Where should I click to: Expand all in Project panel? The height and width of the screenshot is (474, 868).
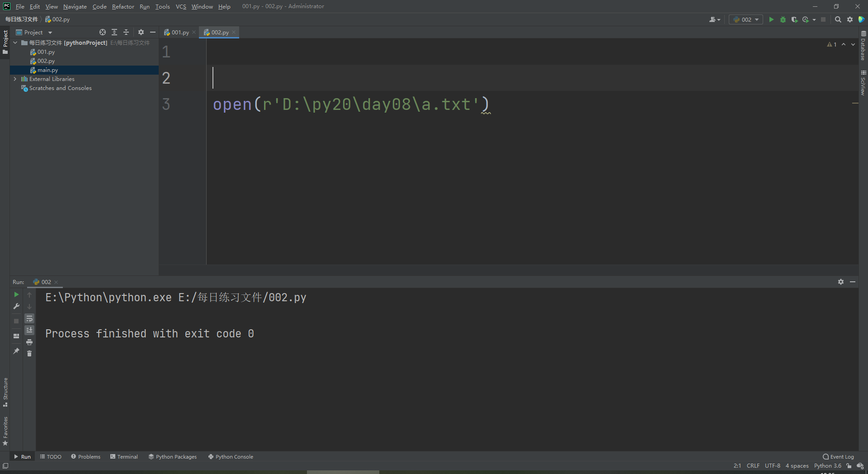[114, 32]
